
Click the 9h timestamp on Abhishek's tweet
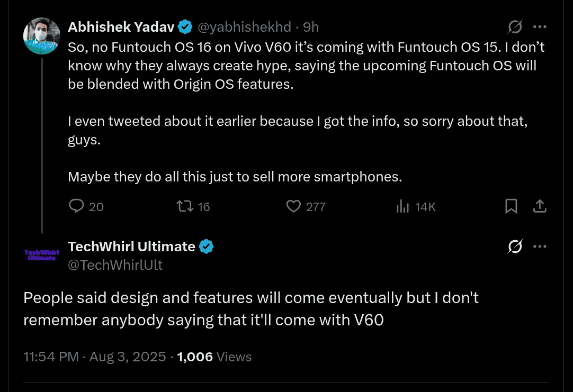pos(311,26)
